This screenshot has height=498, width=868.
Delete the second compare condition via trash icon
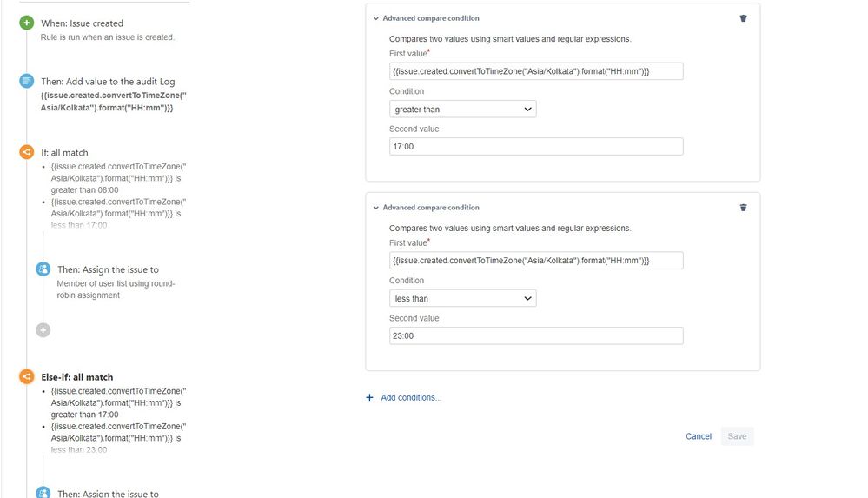tap(743, 208)
